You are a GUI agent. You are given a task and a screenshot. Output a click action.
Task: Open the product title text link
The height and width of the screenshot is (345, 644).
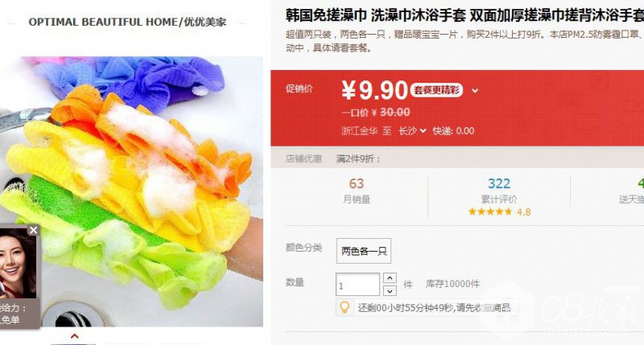click(464, 15)
